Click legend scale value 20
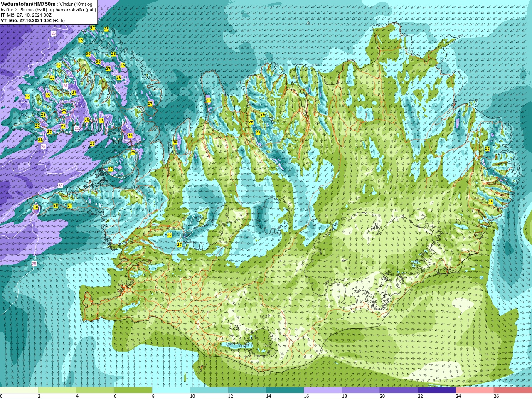Screen dimensions: 532x399 [x=382, y=396]
